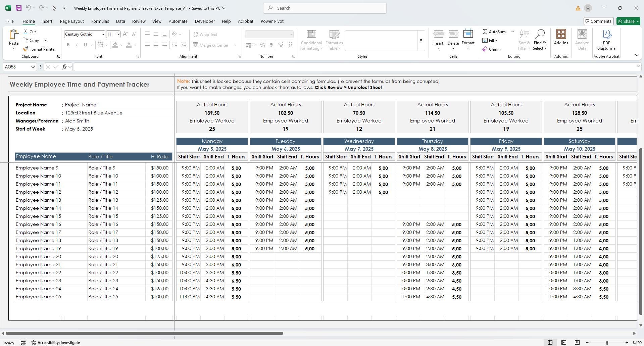This screenshot has height=346, width=644.
Task: Expand the cell Styles gallery
Action: [x=421, y=41]
